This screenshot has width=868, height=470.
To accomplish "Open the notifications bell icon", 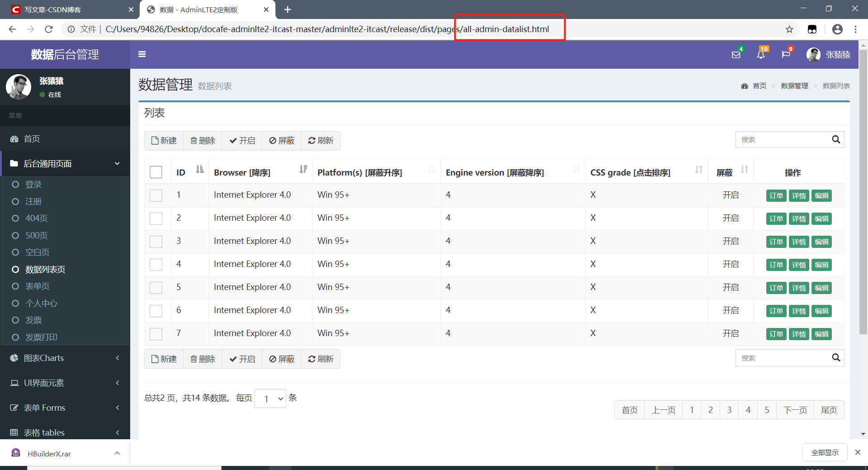I will click(761, 54).
